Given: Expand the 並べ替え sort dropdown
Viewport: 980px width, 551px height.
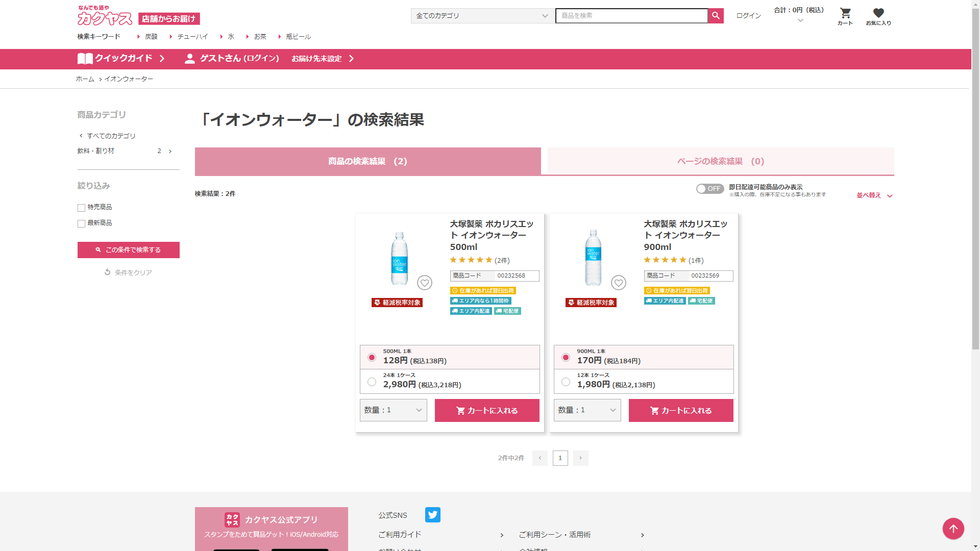Looking at the screenshot, I should [874, 195].
